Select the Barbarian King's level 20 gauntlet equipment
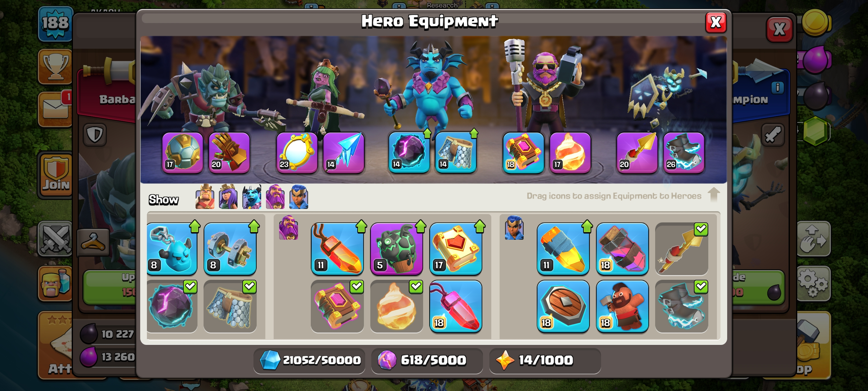The height and width of the screenshot is (391, 868). [229, 153]
